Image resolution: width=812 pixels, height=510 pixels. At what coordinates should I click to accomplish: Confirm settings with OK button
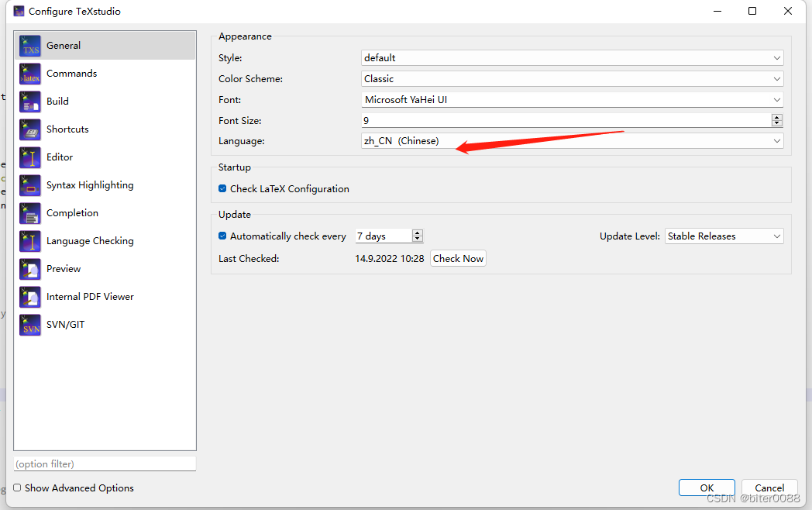pos(707,488)
